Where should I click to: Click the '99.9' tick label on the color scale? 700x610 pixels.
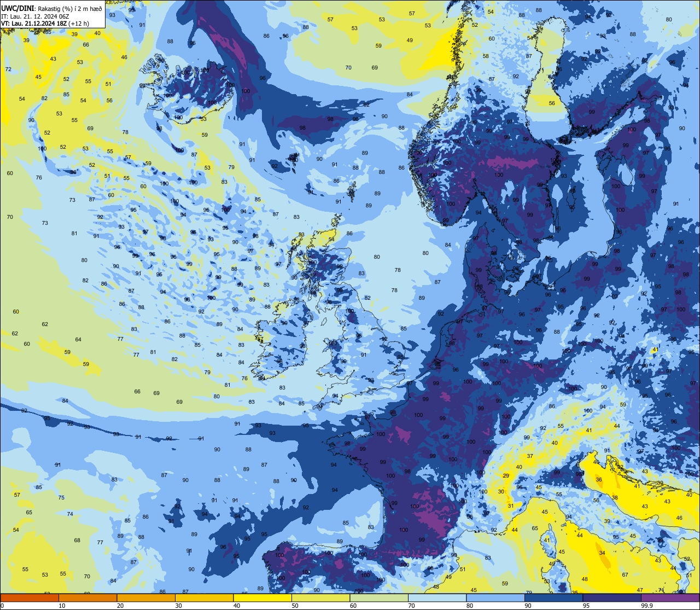pyautogui.click(x=647, y=606)
